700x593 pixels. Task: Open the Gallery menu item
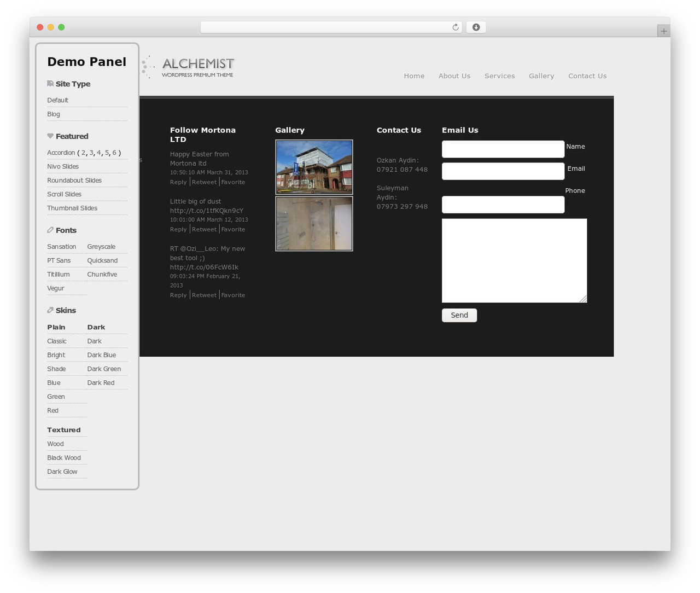[541, 76]
